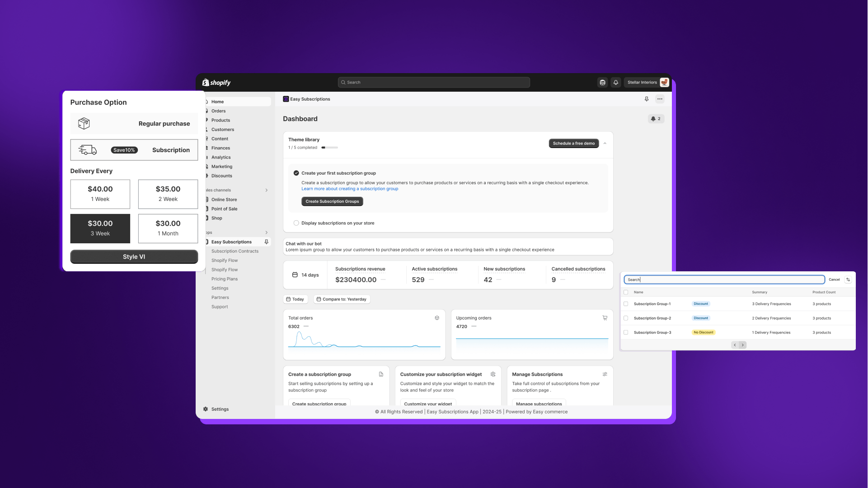Click gear icon on Customize widget card
This screenshot has height=488, width=868.
click(493, 374)
